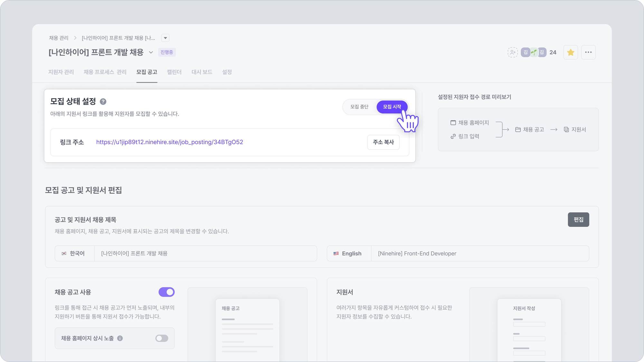Click the 지원서 section title

click(345, 292)
